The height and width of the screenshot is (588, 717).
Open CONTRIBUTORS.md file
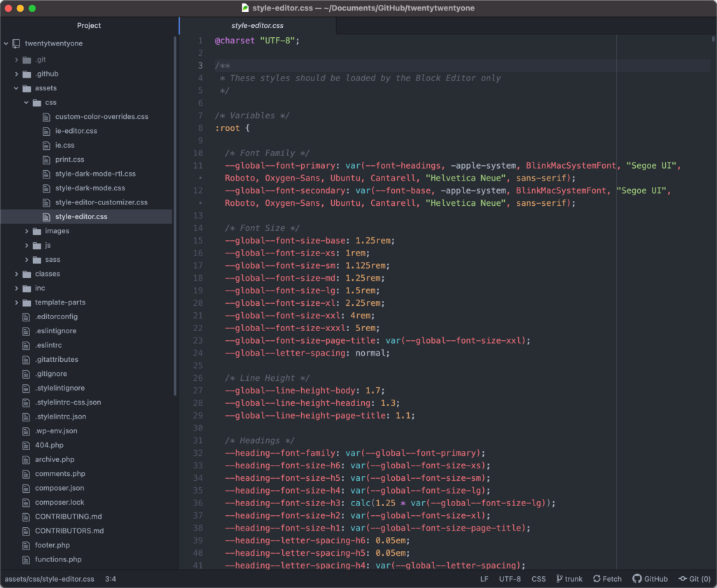pyautogui.click(x=69, y=531)
